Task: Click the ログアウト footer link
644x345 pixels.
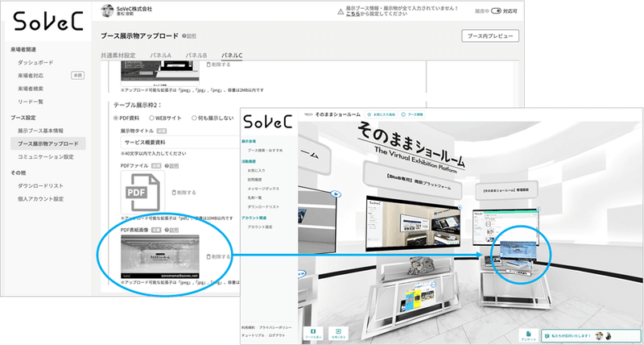Action: coord(275,335)
